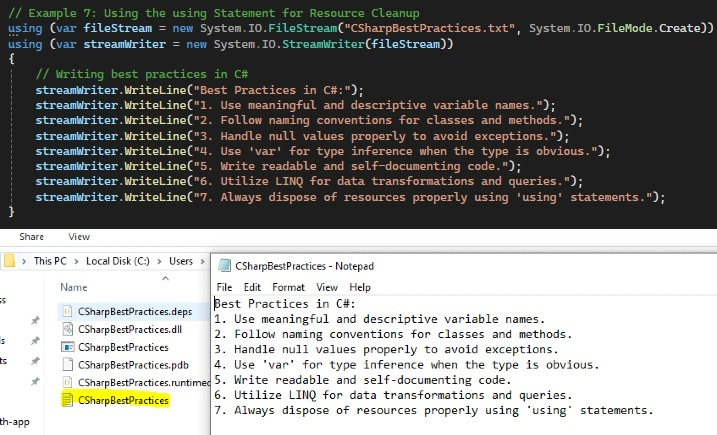Click the CSharpBestPractices application exe icon
This screenshot has height=435, width=717.
pos(67,347)
